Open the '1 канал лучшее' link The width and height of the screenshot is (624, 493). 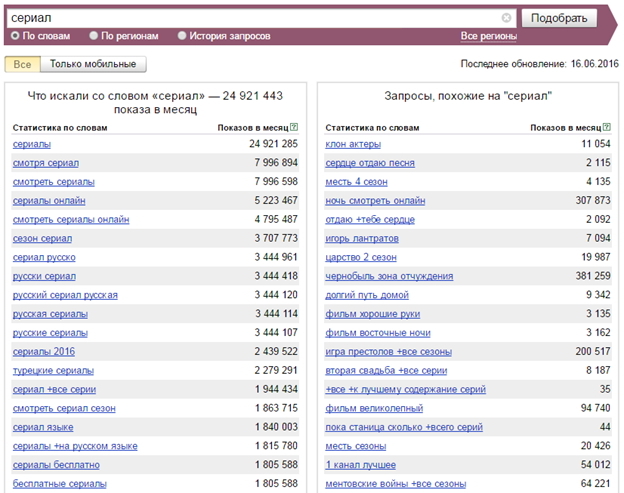[x=361, y=465]
